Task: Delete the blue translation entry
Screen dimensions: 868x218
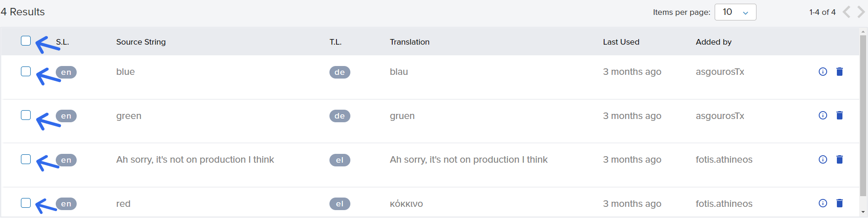Action: coord(840,72)
